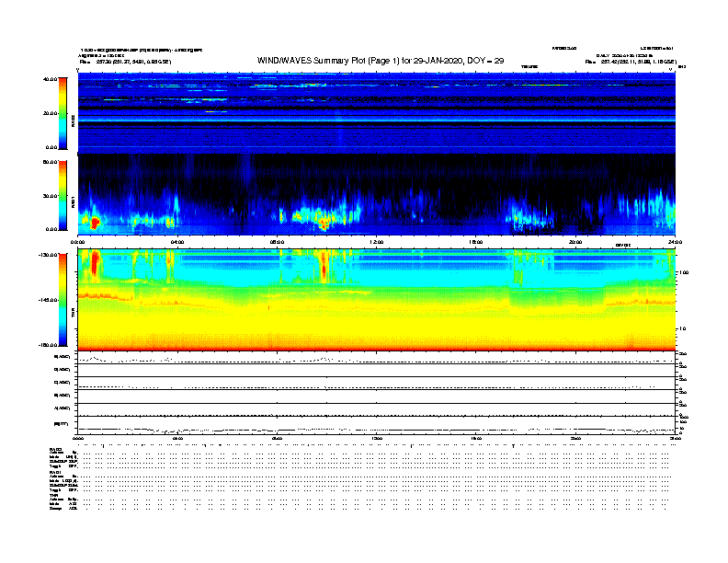Click the TNR color scale bar

63,300
